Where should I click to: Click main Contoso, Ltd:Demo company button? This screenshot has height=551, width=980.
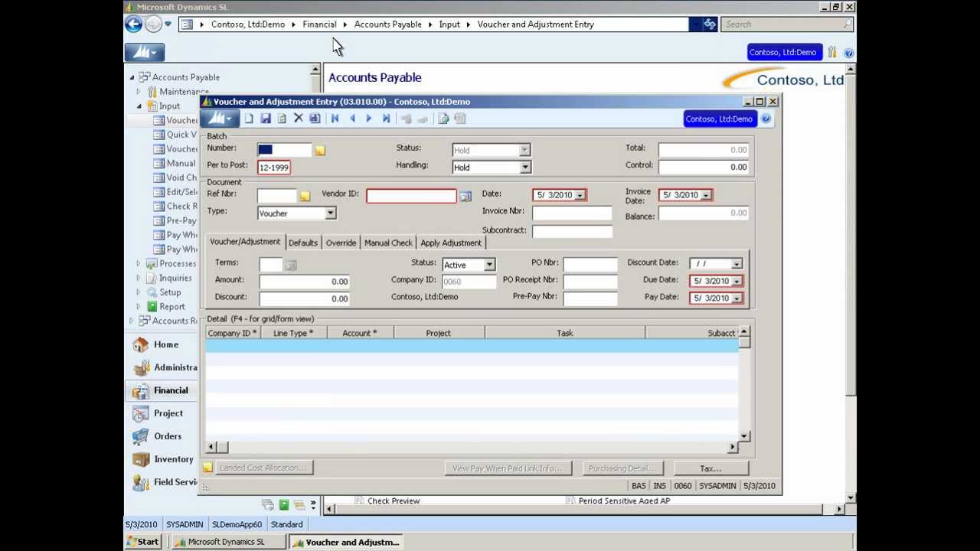pos(782,53)
